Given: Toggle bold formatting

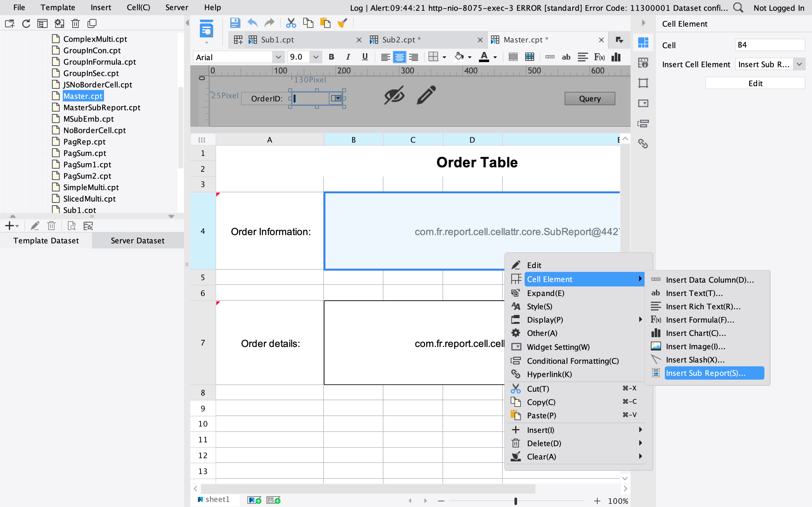Looking at the screenshot, I should coord(332,57).
